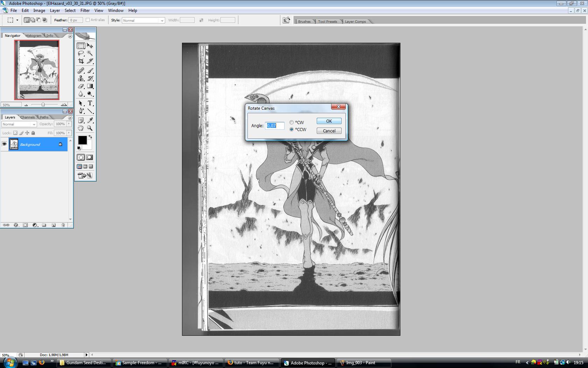The image size is (588, 368).
Task: Switch to the Channels tab
Action: pos(27,117)
